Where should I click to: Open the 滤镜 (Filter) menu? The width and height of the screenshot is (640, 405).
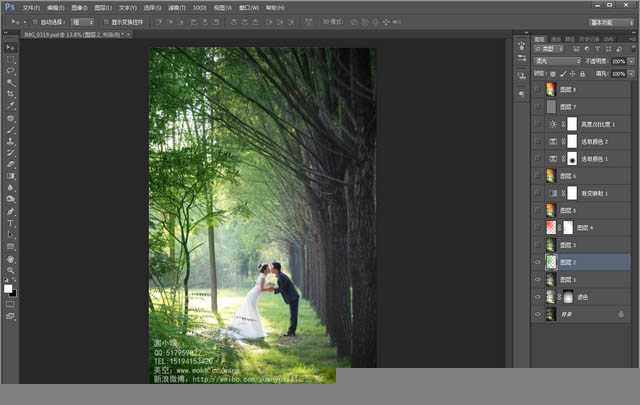[176, 8]
